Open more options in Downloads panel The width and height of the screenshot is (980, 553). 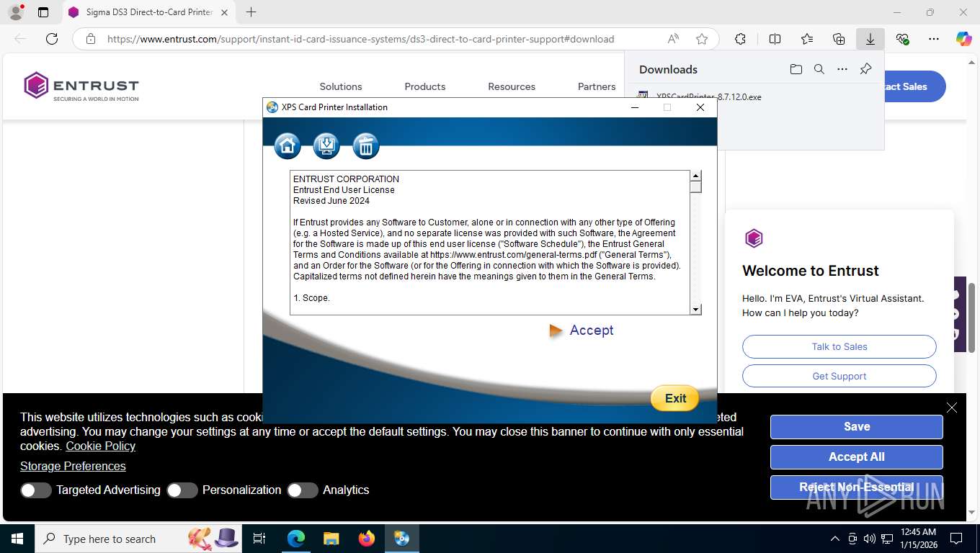(842, 69)
